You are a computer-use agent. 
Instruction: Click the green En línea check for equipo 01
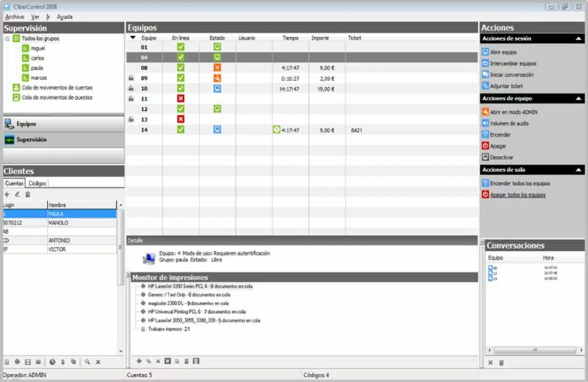point(180,47)
